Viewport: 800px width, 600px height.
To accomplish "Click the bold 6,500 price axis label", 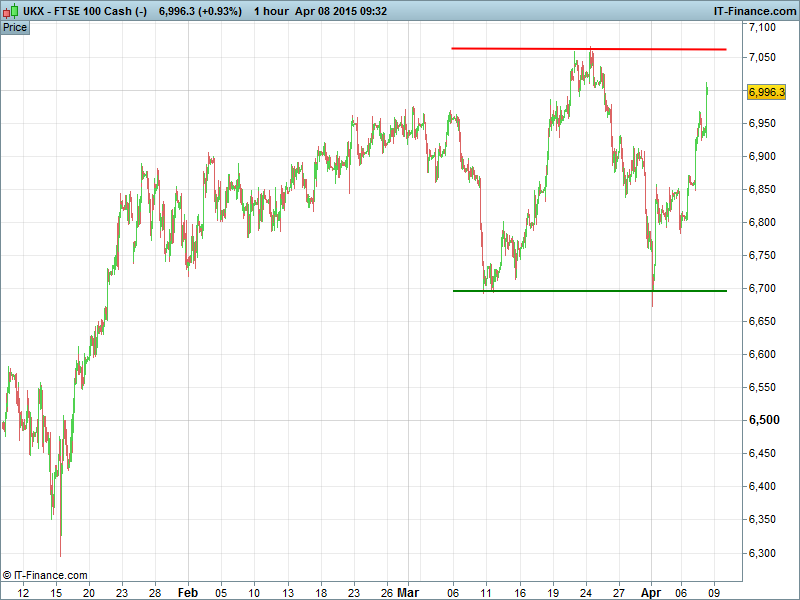I will pos(762,420).
